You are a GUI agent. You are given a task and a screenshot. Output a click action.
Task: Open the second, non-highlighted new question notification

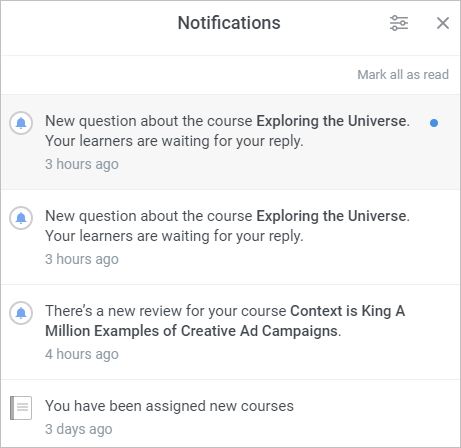[231, 237]
